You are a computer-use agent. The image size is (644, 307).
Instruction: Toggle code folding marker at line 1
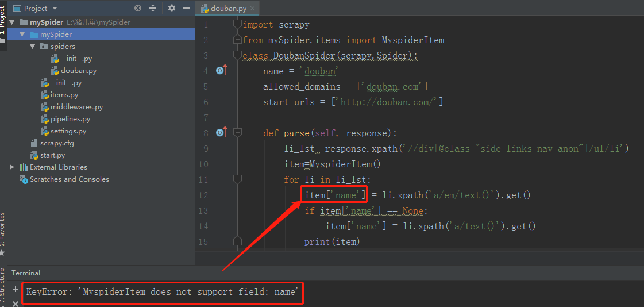click(237, 25)
